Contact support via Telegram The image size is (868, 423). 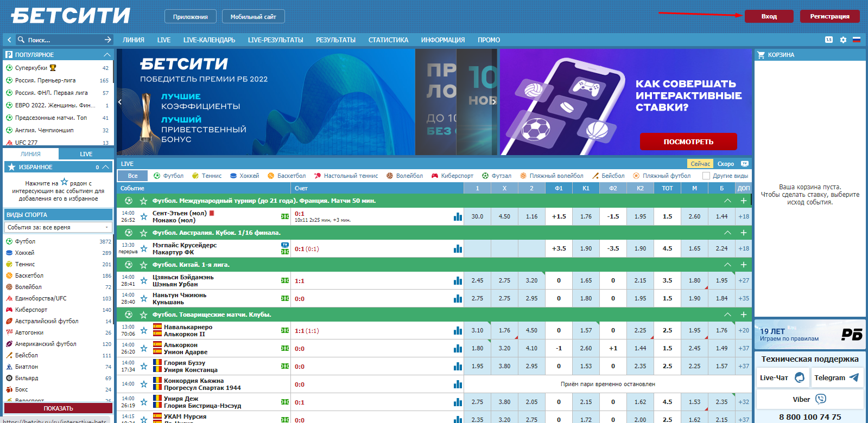pyautogui.click(x=837, y=377)
